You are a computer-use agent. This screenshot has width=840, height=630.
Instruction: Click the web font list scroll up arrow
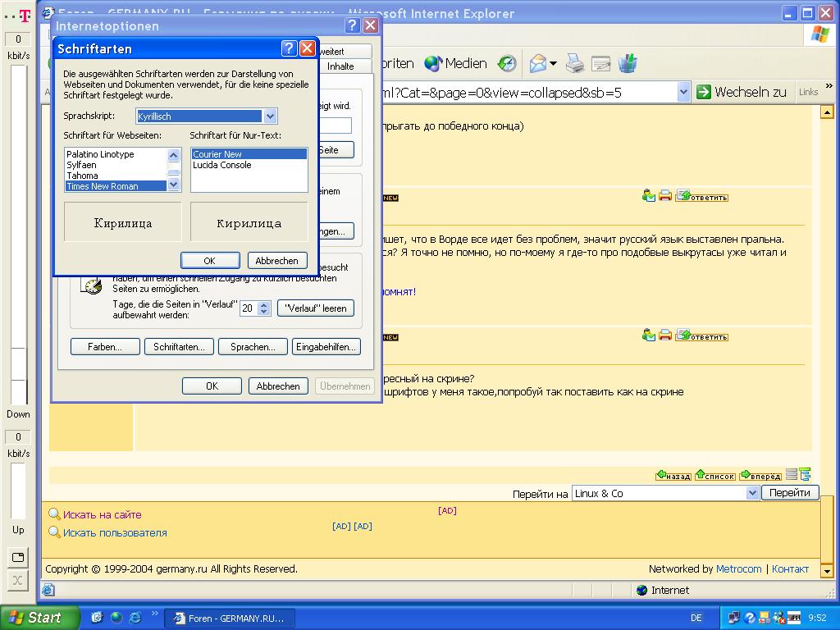pos(174,155)
